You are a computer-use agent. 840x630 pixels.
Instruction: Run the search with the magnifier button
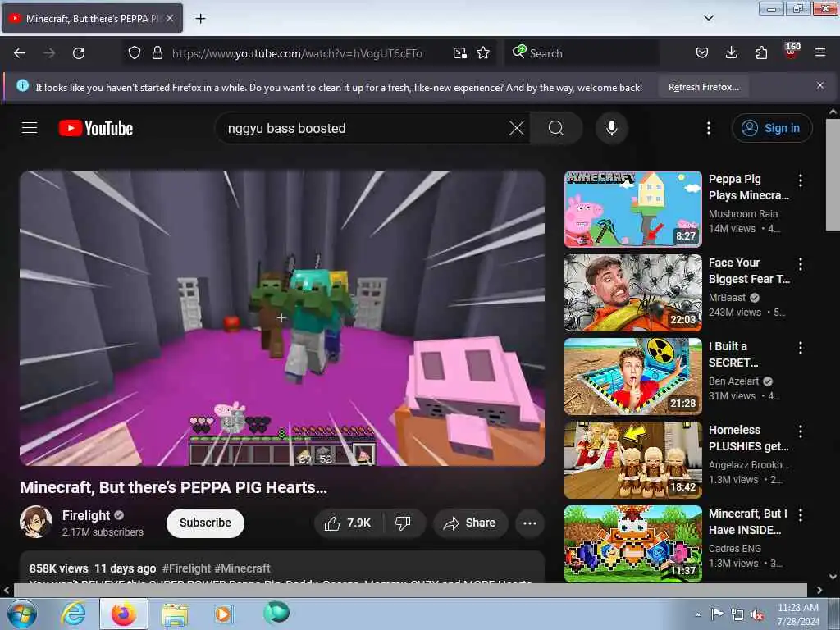[556, 128]
